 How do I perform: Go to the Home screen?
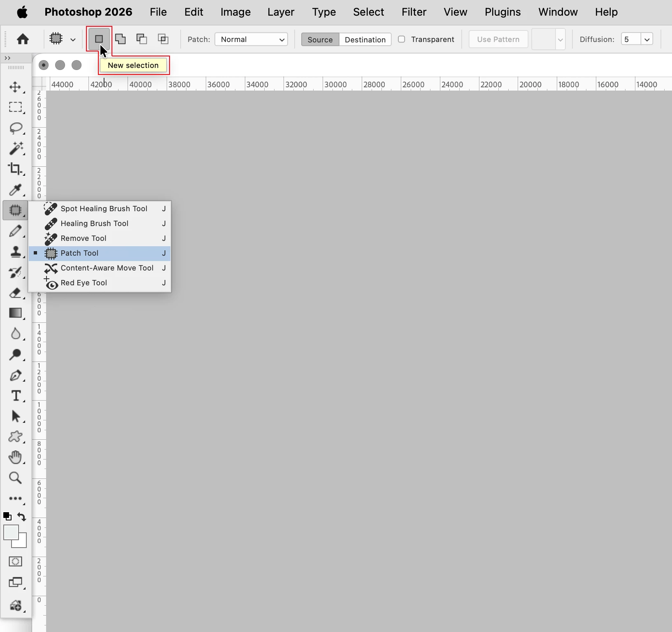tap(23, 39)
